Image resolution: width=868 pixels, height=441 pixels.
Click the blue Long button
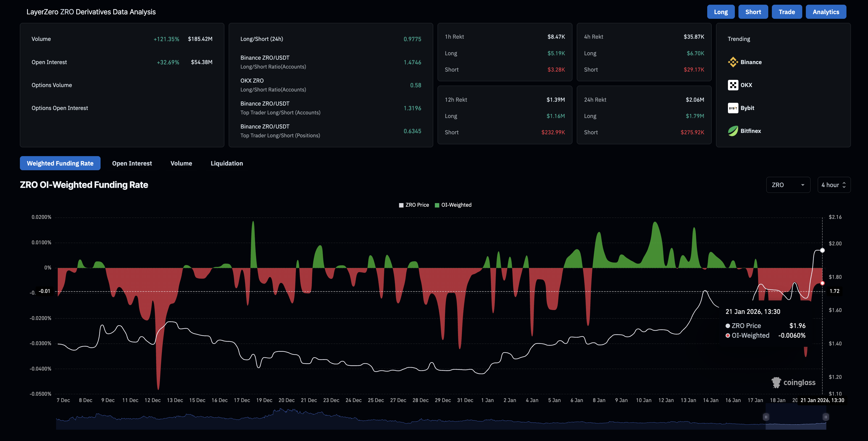[x=720, y=12]
